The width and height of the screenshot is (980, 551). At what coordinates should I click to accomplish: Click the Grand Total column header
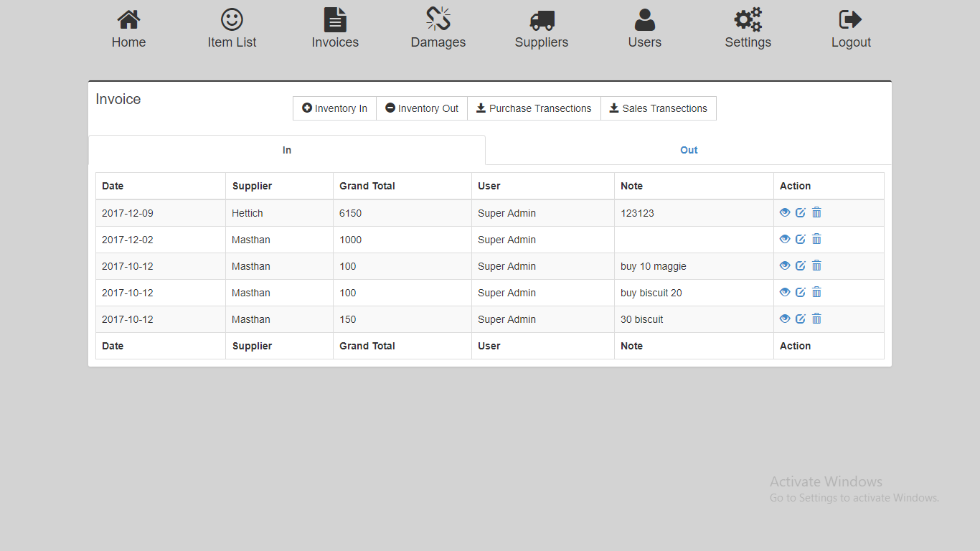(x=367, y=186)
